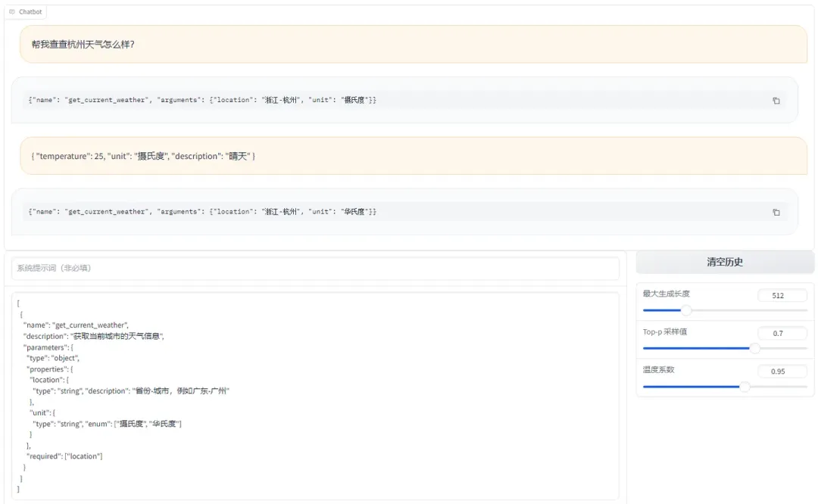
Task: Click the Top-p 采样值 label
Action: point(665,331)
